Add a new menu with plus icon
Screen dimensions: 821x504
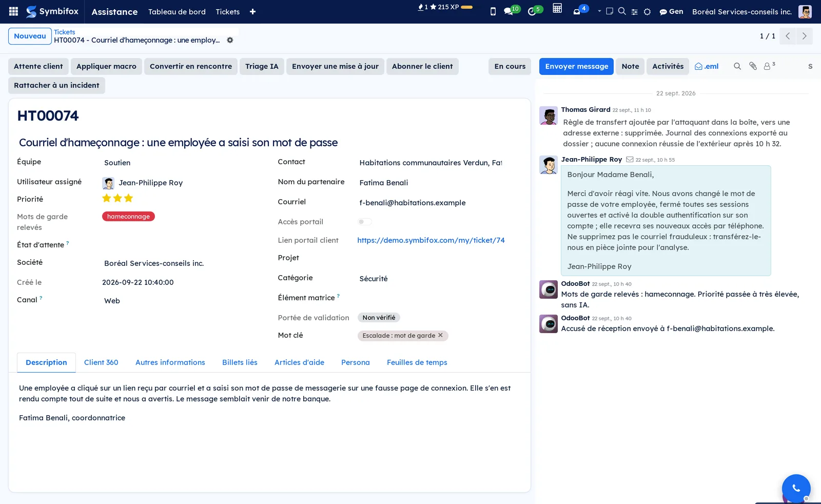pyautogui.click(x=252, y=11)
